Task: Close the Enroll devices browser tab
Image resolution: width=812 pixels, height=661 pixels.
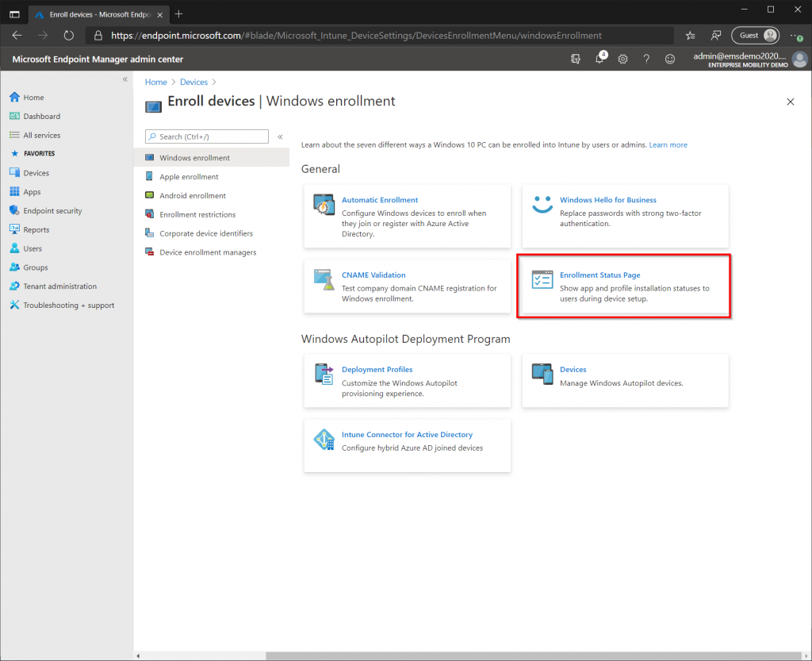Action: [160, 15]
